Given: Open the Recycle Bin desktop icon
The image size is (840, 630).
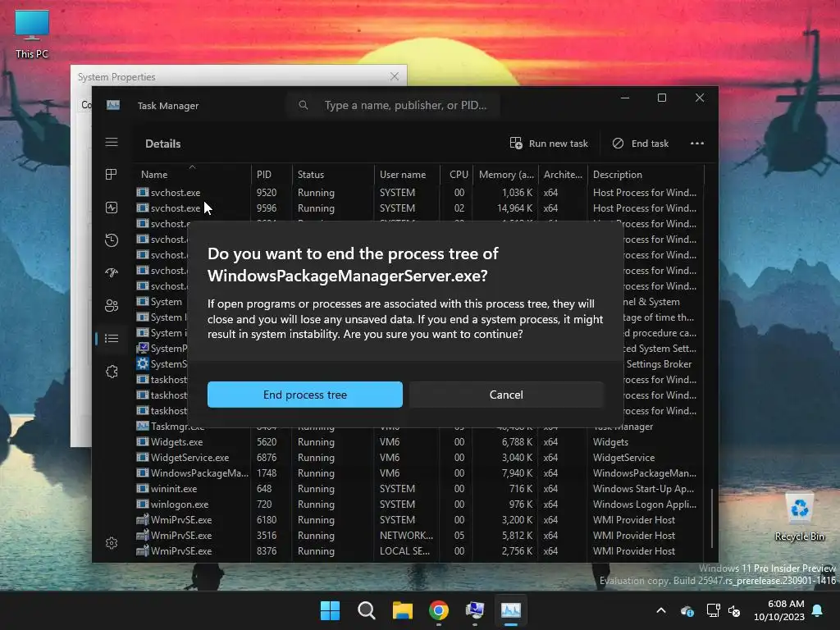Looking at the screenshot, I should [799, 517].
